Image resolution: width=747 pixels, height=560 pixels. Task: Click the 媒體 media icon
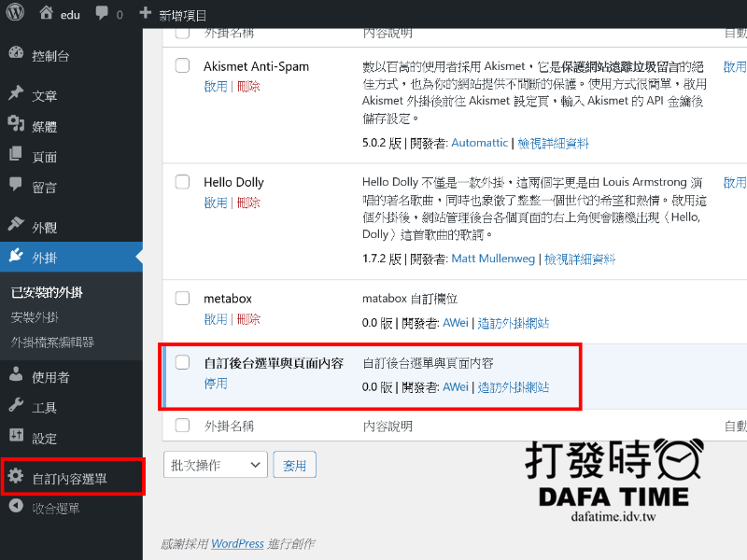click(16, 123)
